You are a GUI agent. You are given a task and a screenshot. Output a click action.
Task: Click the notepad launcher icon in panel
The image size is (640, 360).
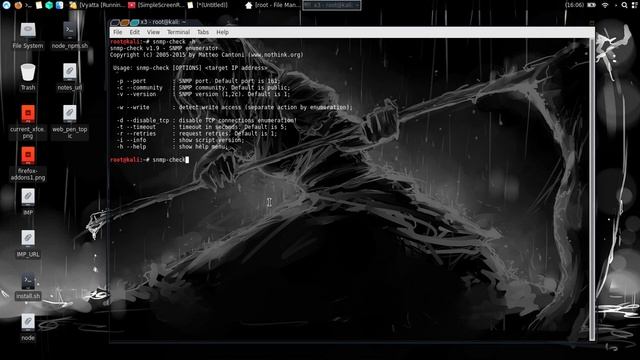click(x=39, y=5)
